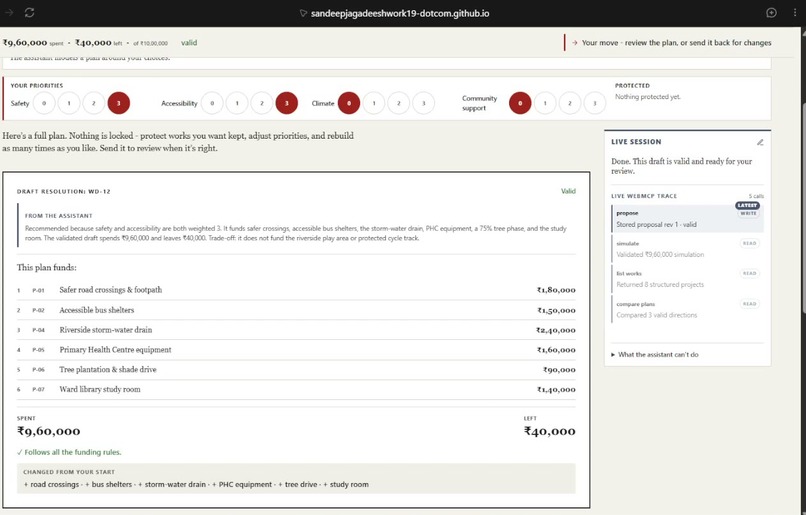Image resolution: width=806 pixels, height=515 pixels.
Task: Click the "5 calls" trace counter
Action: point(756,196)
